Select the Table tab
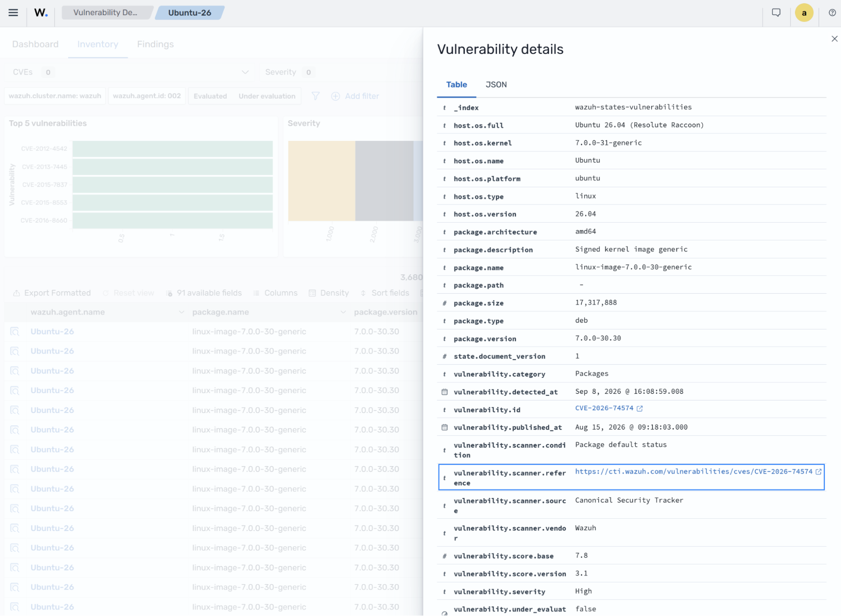 [456, 85]
